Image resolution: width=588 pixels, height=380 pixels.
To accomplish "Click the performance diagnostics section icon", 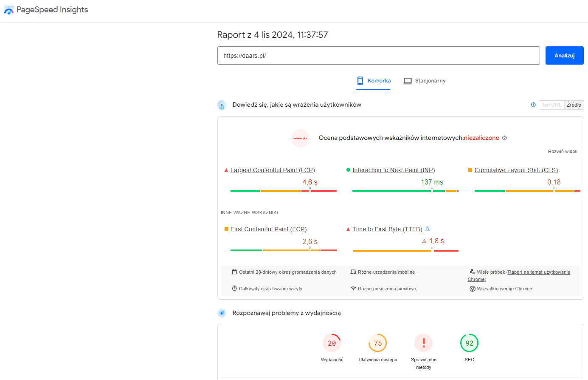I will tap(222, 313).
